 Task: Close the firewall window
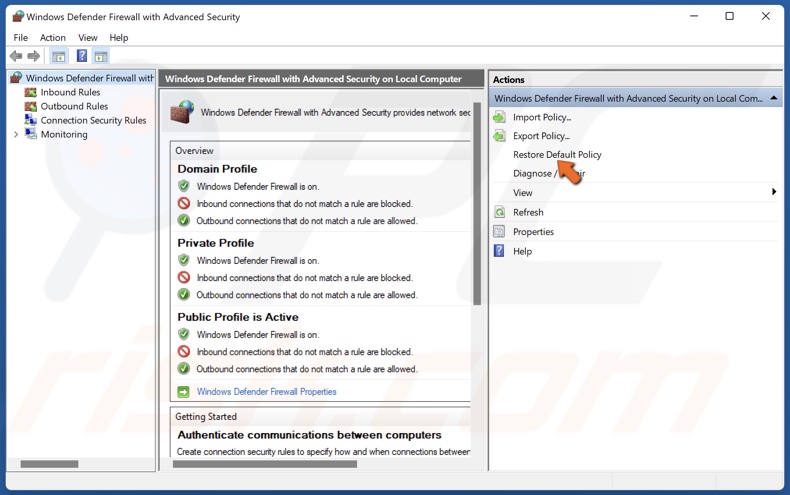(x=766, y=16)
